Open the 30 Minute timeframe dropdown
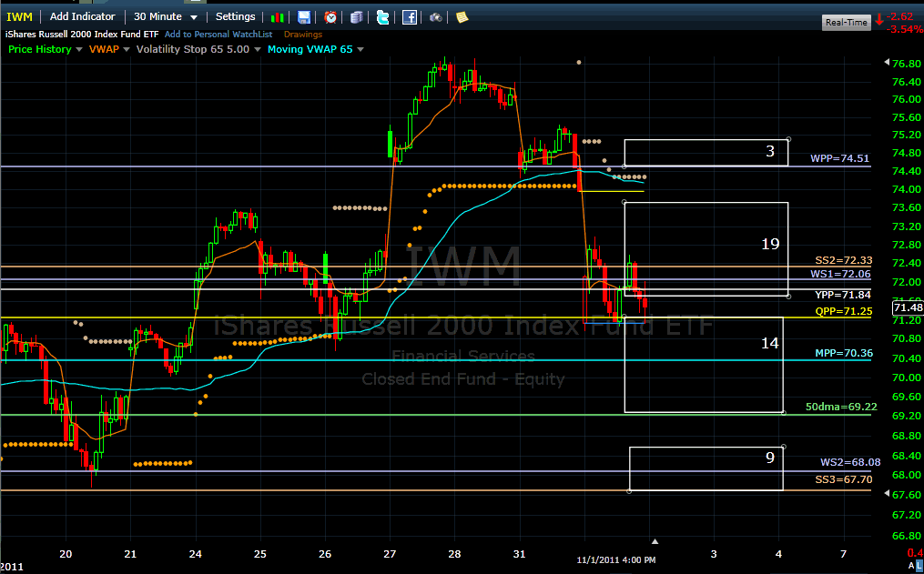This screenshot has height=574, width=924. tap(166, 17)
